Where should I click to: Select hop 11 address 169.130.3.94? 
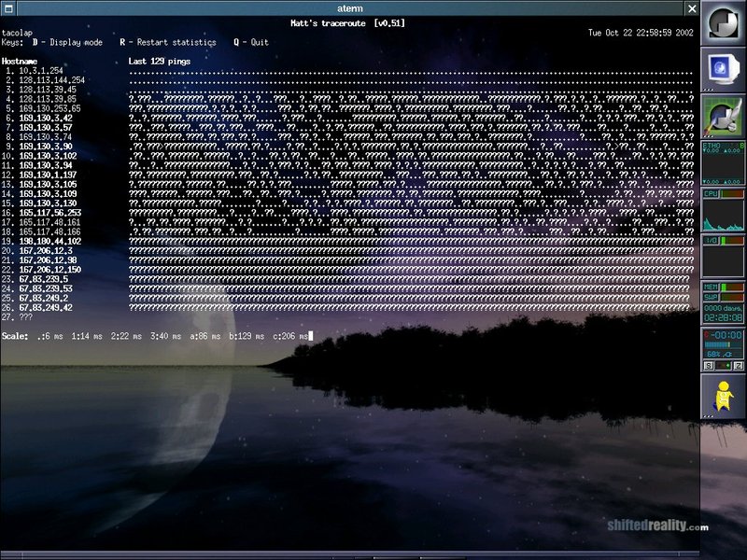(46, 165)
